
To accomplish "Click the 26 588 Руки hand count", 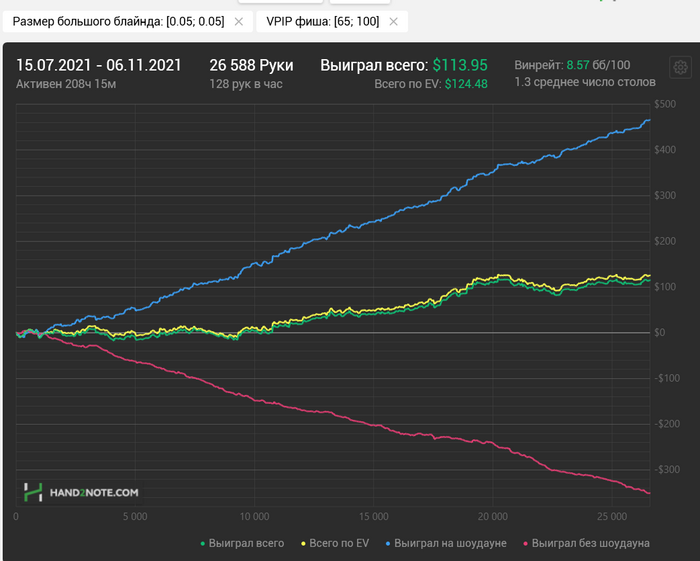I will [251, 65].
